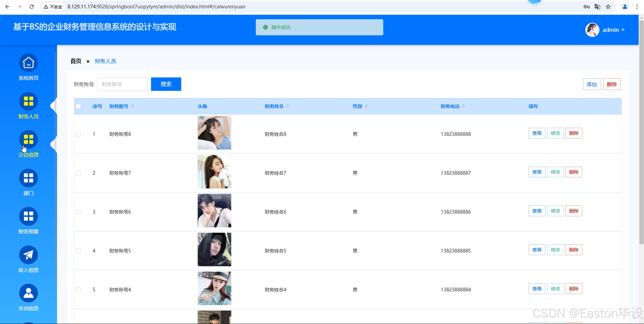Expand the admin user dropdown

click(x=613, y=30)
